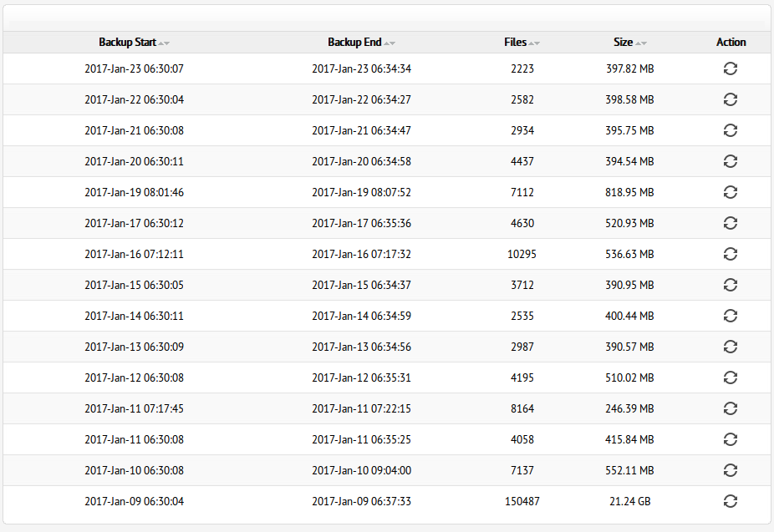The height and width of the screenshot is (532, 774).
Task: Restore the backup from 2017-Jan-15 06:30:05
Action: click(x=730, y=285)
